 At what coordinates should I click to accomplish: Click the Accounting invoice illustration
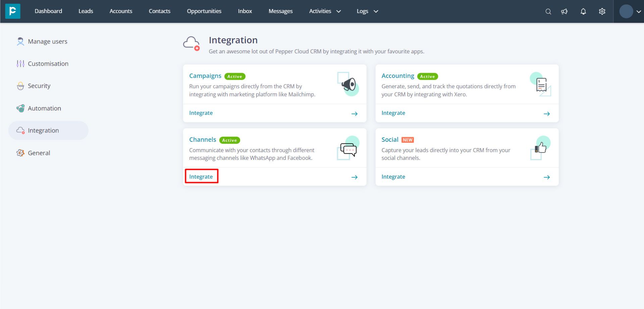pyautogui.click(x=541, y=84)
